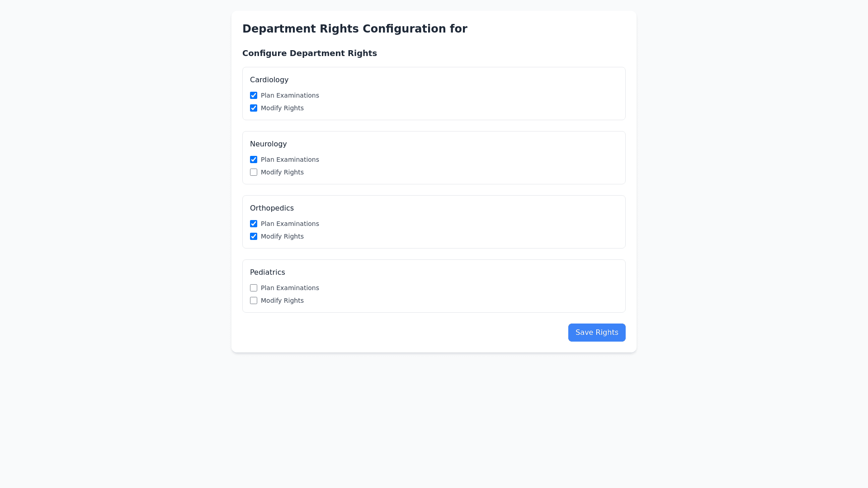Click Modify Rights label text under Cardiology
Viewport: 868px width, 488px height.
[x=282, y=108]
